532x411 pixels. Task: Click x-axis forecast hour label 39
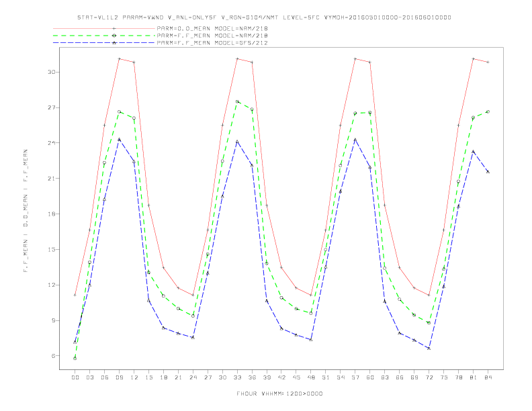coord(267,377)
